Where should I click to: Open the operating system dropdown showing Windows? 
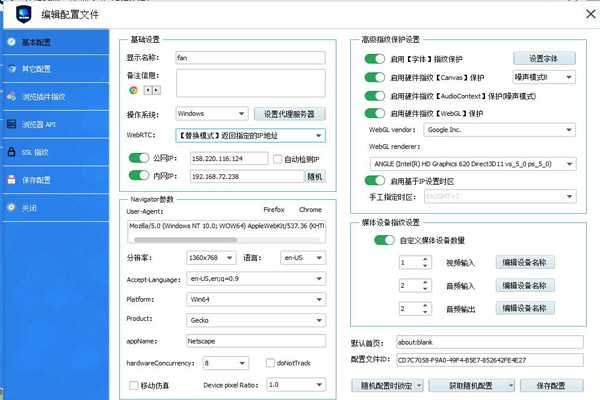click(x=212, y=114)
